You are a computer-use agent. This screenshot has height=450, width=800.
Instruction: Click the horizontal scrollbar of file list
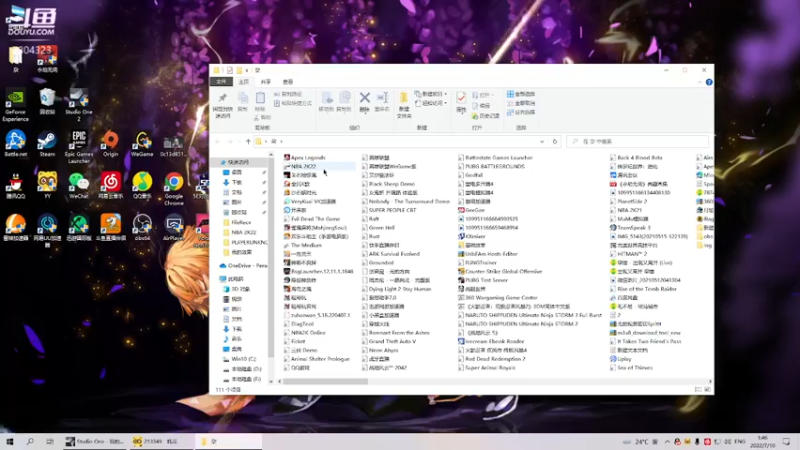(x=324, y=381)
